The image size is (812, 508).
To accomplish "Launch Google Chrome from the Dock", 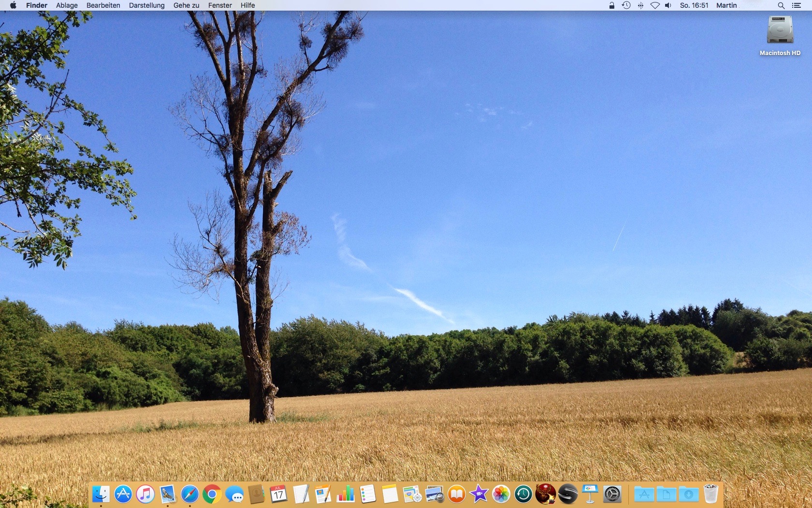I will pyautogui.click(x=212, y=494).
